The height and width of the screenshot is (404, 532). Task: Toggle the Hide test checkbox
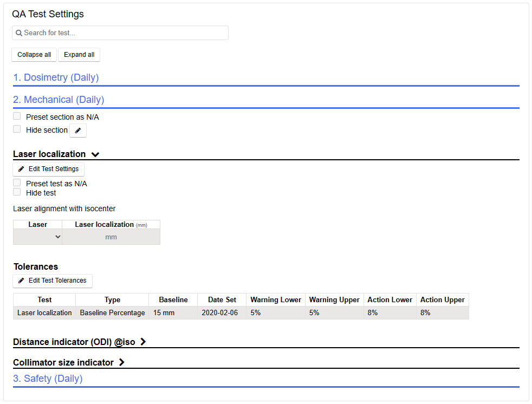tap(16, 192)
